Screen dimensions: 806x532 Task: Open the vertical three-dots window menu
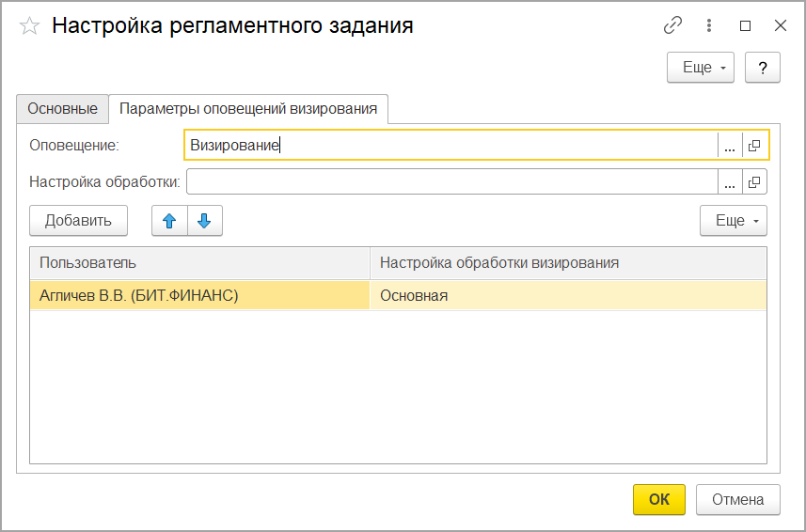(709, 26)
